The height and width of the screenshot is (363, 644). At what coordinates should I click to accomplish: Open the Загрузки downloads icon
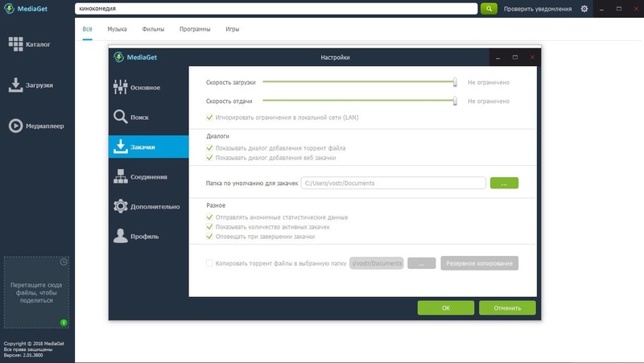pos(15,85)
